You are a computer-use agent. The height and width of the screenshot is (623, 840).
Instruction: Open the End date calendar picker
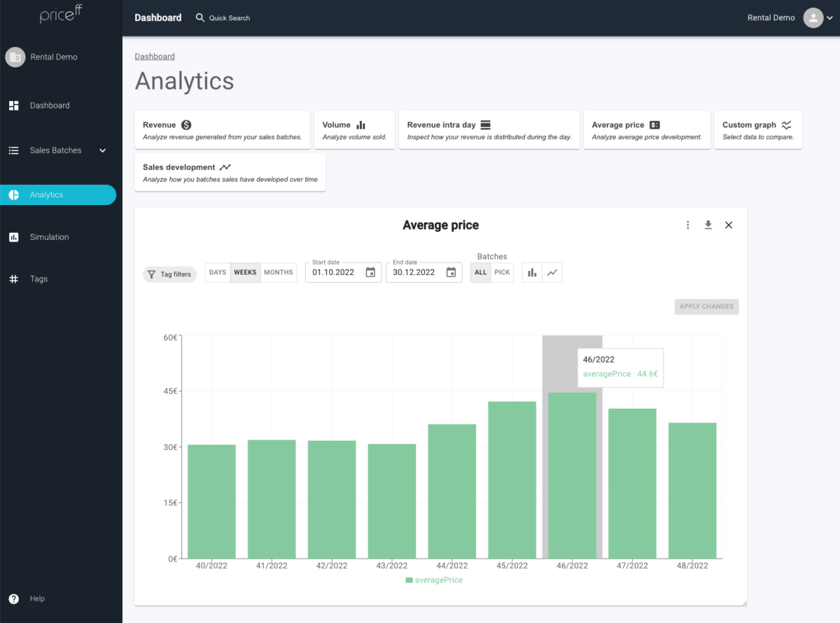pos(451,272)
